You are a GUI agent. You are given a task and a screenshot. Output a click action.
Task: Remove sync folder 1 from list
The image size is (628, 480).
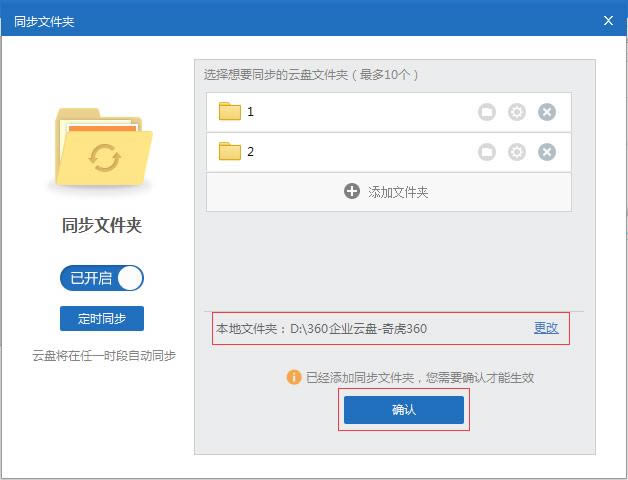[x=546, y=112]
